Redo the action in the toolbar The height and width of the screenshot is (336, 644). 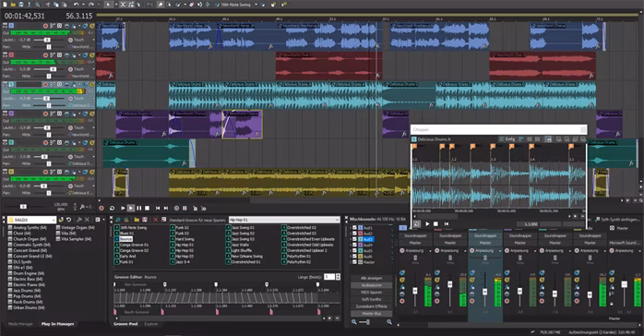coord(90,4)
